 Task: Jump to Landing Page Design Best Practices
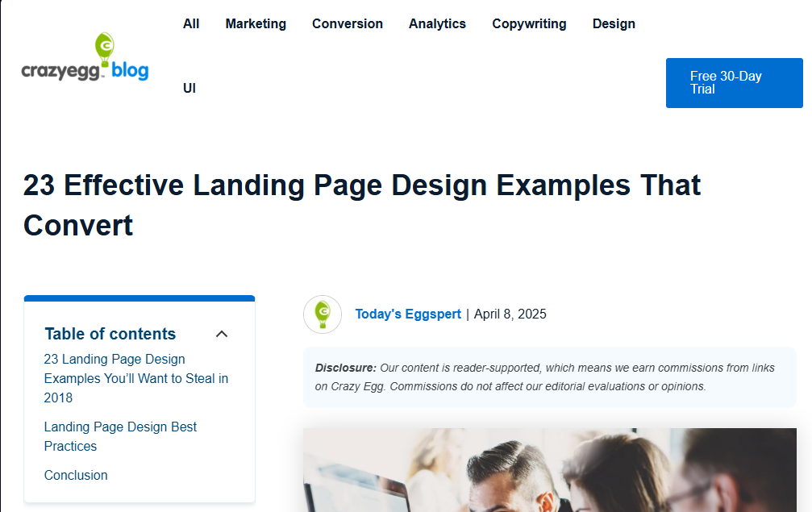pos(120,436)
